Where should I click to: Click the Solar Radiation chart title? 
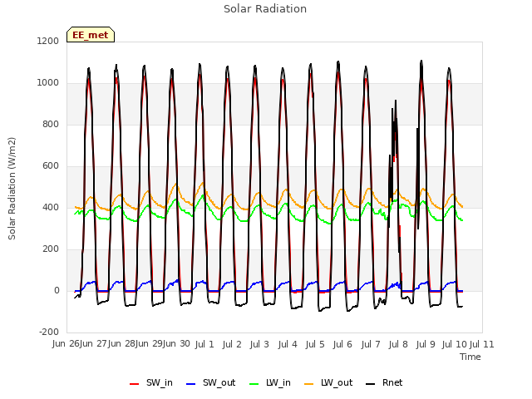click(265, 9)
